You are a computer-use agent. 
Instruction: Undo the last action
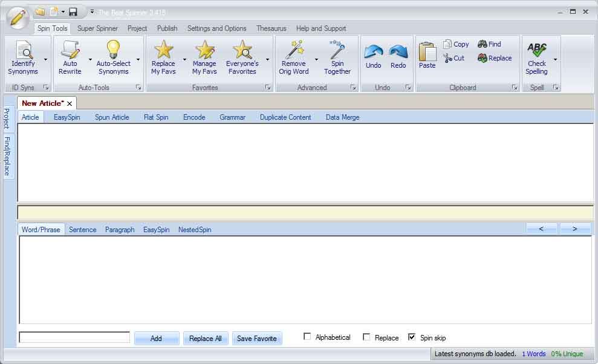point(373,56)
